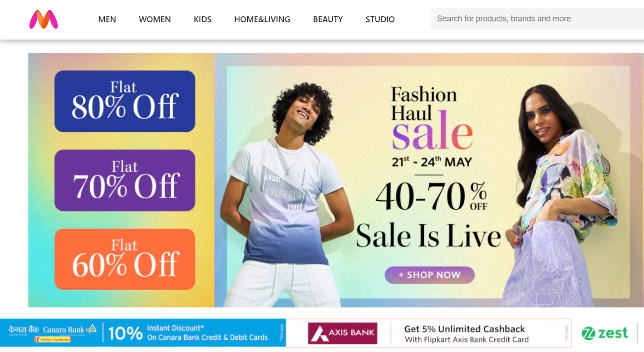The width and height of the screenshot is (644, 352).
Task: Click the + SHOP NOW button
Action: (x=429, y=275)
